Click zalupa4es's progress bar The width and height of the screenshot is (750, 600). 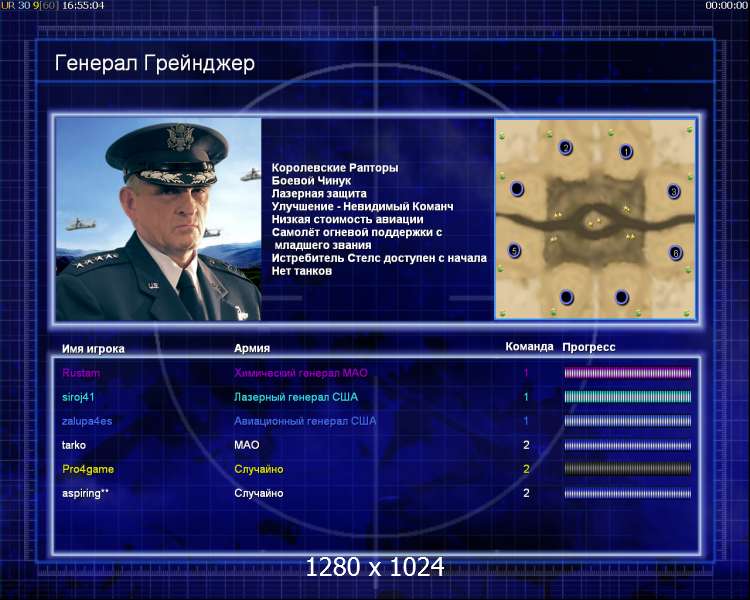(628, 421)
